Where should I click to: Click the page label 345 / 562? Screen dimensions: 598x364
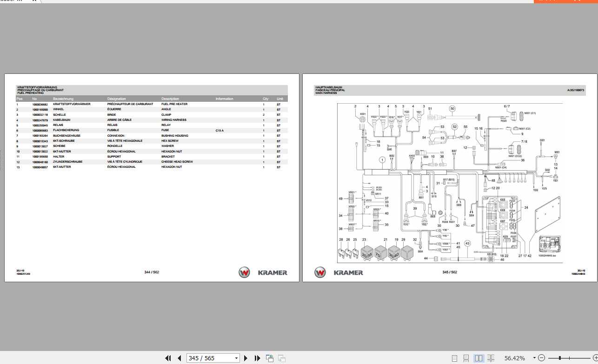pyautogui.click(x=450, y=272)
